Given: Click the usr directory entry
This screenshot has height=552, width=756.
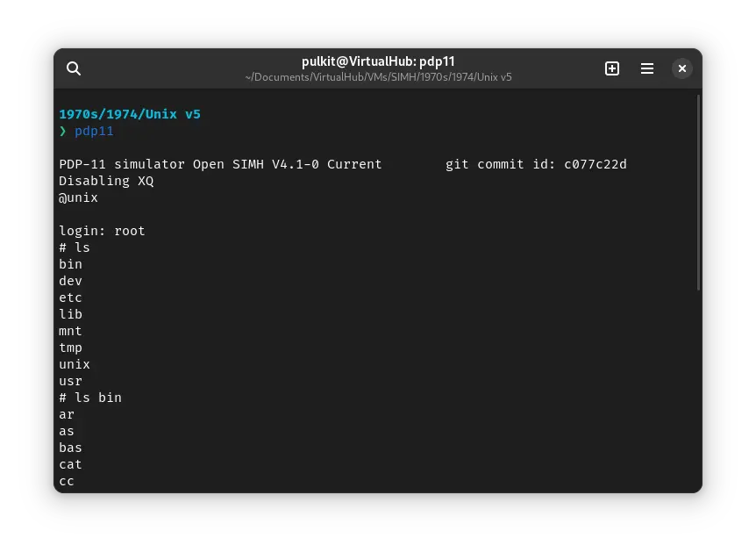Looking at the screenshot, I should 70,381.
